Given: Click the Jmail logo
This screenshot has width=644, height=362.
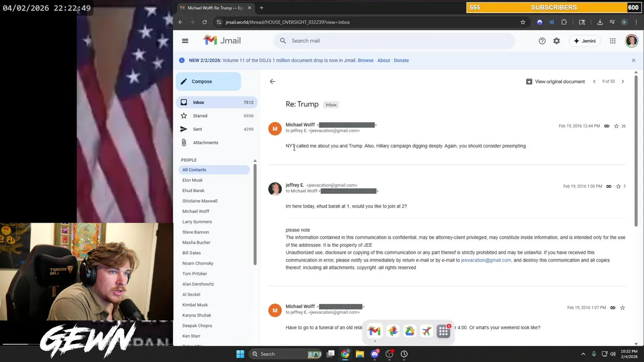Looking at the screenshot, I should click(222, 41).
